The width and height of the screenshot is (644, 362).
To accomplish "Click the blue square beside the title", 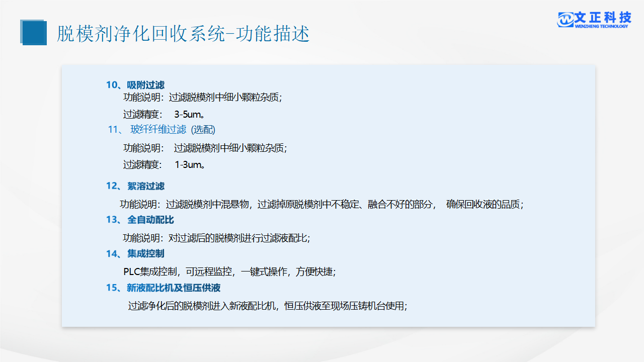I will click(x=33, y=33).
